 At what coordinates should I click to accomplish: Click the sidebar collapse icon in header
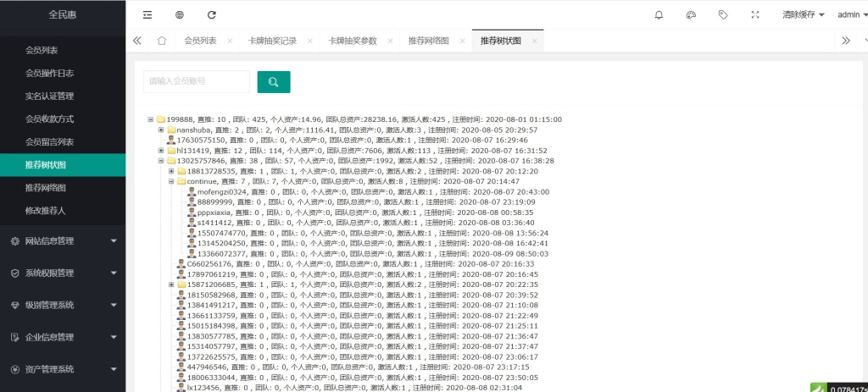click(147, 14)
